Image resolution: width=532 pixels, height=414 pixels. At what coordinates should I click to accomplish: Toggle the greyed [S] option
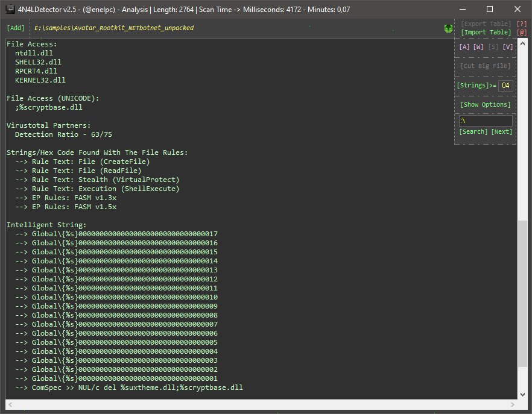click(493, 47)
